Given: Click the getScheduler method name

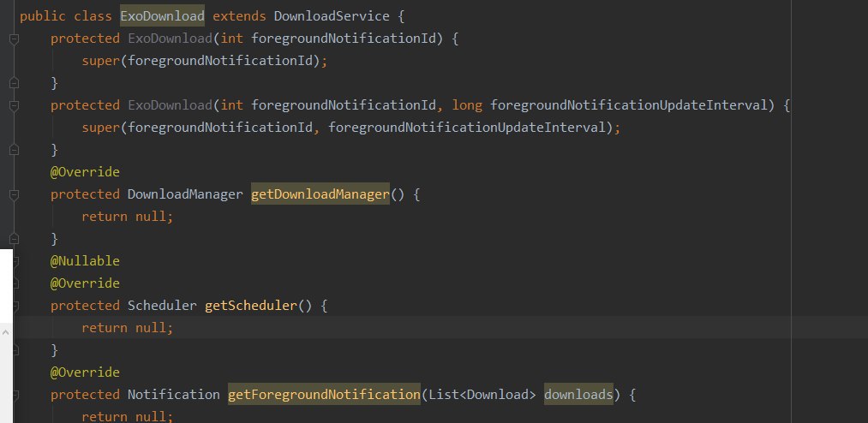Looking at the screenshot, I should pyautogui.click(x=251, y=305).
